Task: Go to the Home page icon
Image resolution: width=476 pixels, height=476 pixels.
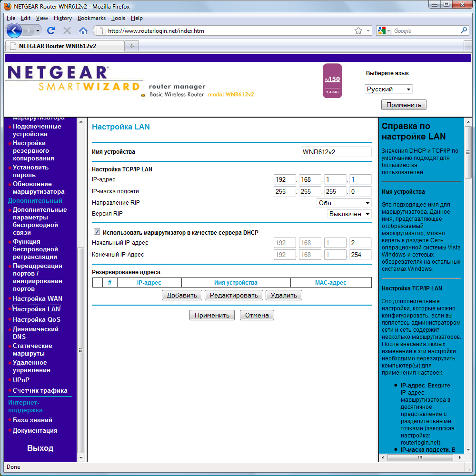Action: click(x=83, y=30)
